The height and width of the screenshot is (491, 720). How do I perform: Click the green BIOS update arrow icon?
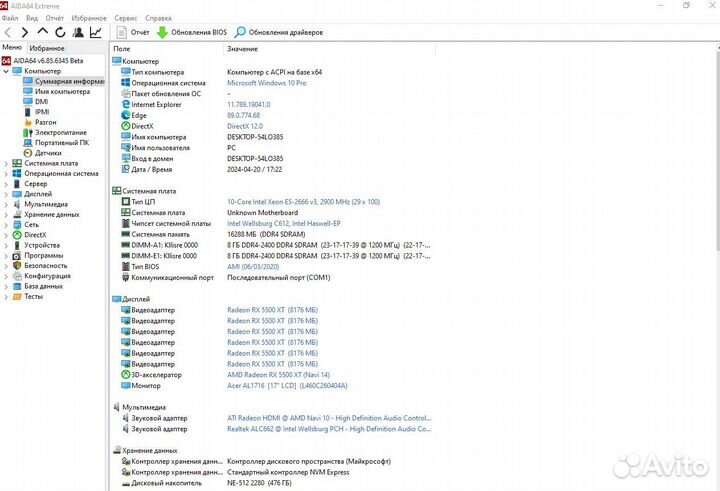click(162, 32)
